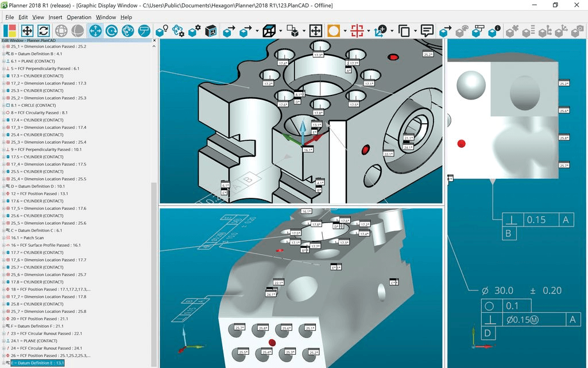Click the 17.3* label in top CAD view
The image size is (588, 368).
click(x=318, y=55)
